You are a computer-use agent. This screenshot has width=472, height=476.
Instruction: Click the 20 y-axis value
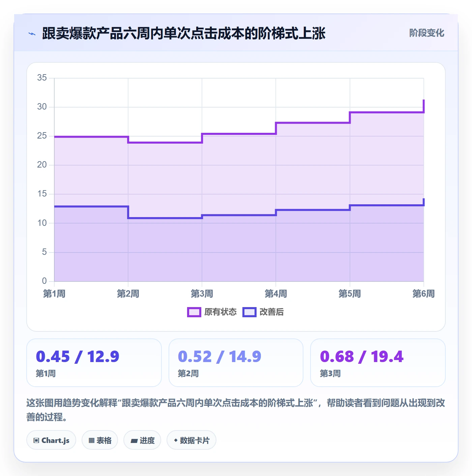click(x=42, y=165)
